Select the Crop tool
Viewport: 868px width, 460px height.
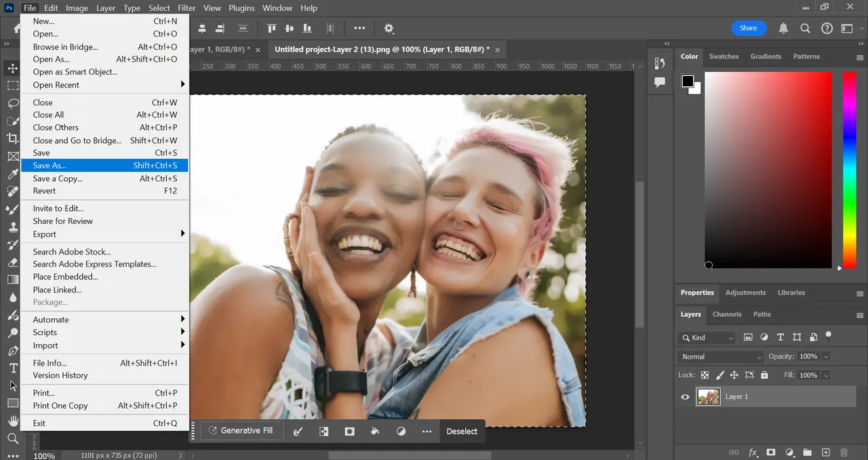[13, 138]
